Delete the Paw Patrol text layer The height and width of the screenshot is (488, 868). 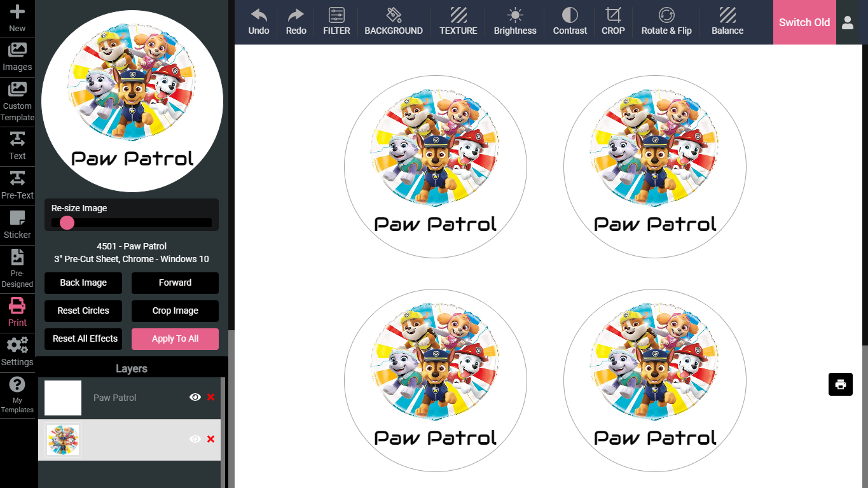(211, 397)
